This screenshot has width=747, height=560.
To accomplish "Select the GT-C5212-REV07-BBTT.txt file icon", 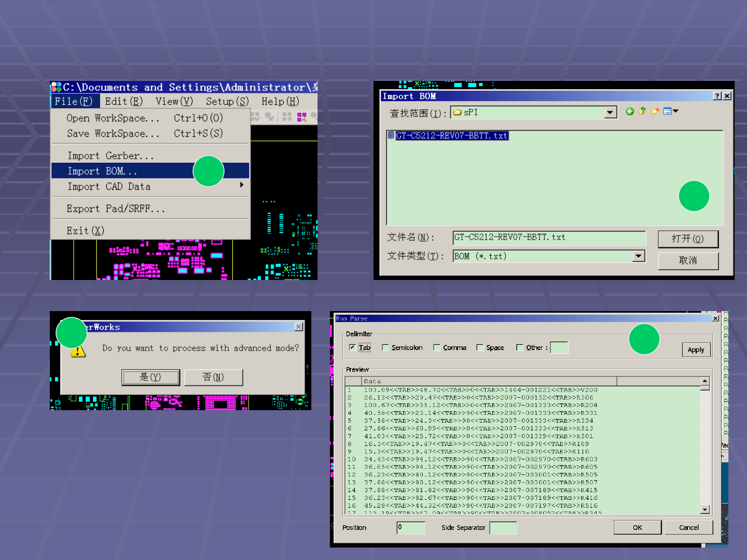I will click(391, 136).
